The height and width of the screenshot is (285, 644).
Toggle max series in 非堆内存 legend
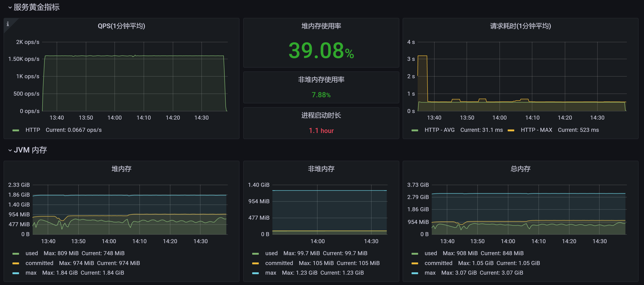click(271, 273)
